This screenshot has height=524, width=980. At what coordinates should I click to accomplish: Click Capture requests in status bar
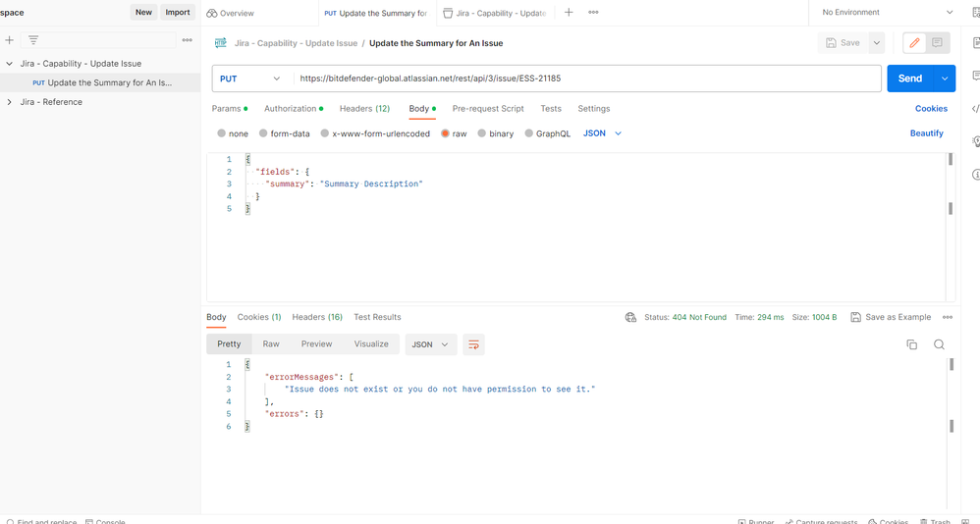pos(821,521)
